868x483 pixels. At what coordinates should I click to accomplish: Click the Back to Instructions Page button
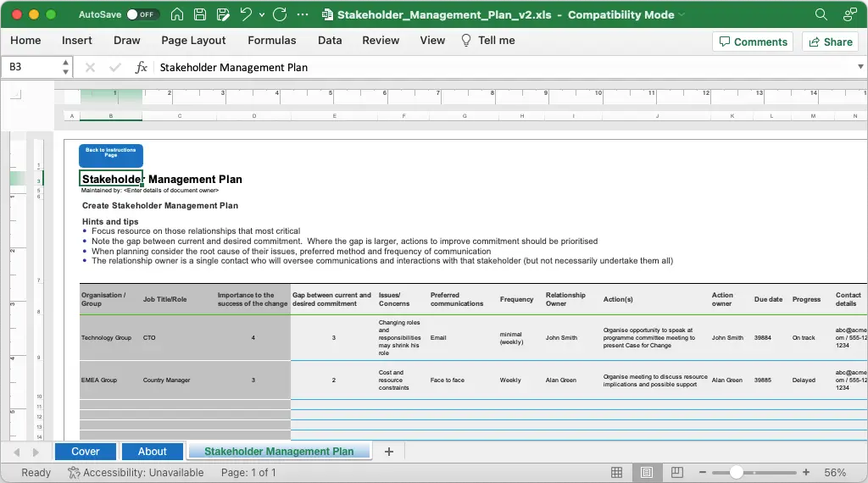111,155
